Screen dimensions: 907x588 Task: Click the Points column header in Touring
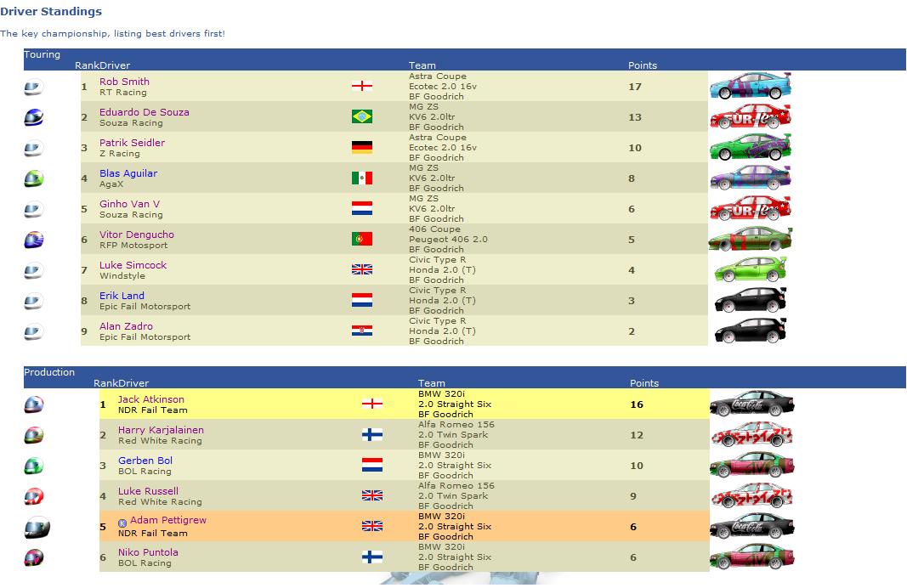coord(643,65)
